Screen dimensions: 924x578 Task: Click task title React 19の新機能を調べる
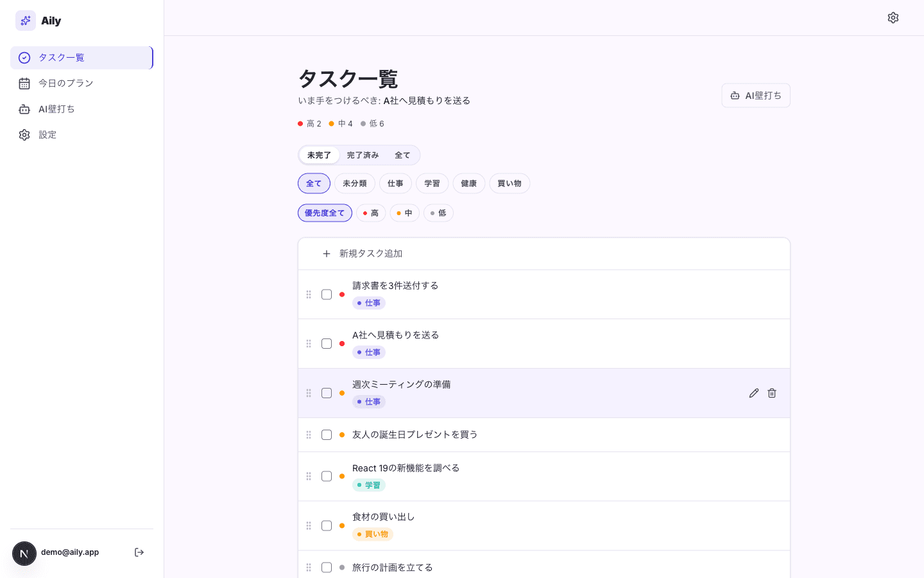pyautogui.click(x=406, y=468)
